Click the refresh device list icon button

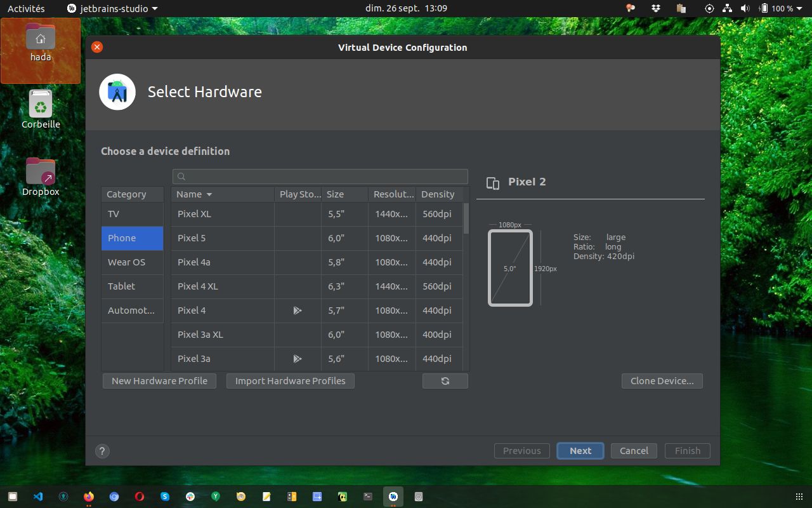[x=445, y=381]
